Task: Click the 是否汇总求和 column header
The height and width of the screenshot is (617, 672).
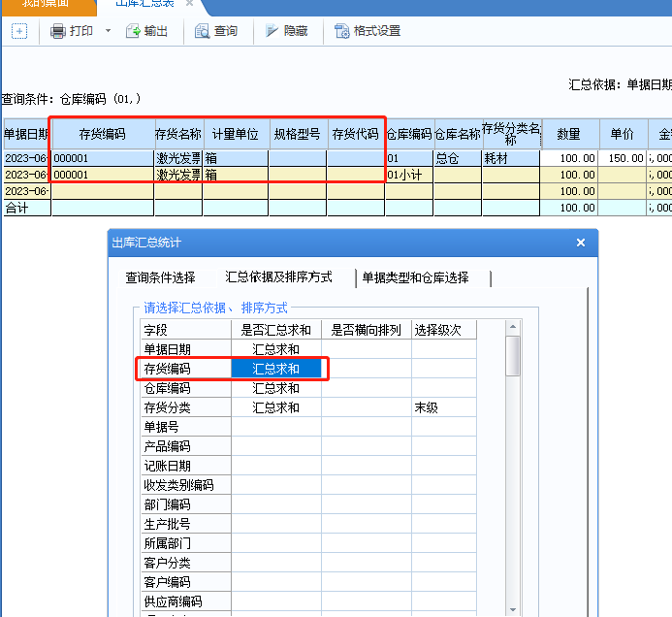Action: (x=276, y=330)
